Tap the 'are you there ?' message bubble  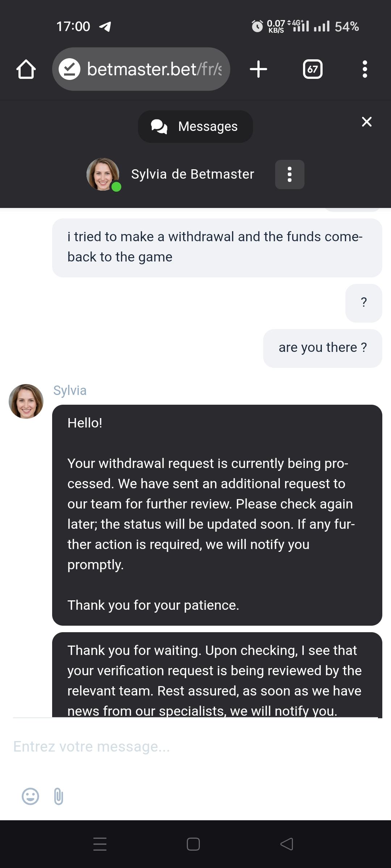pos(323,348)
